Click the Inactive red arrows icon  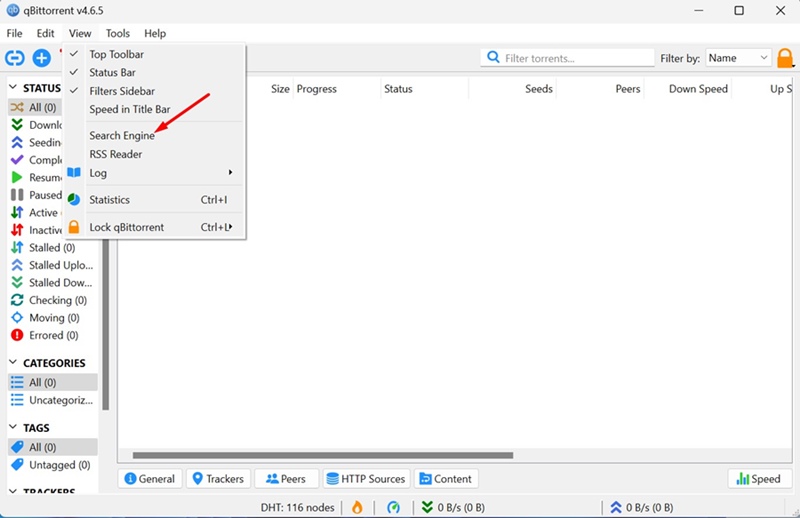pyautogui.click(x=17, y=230)
